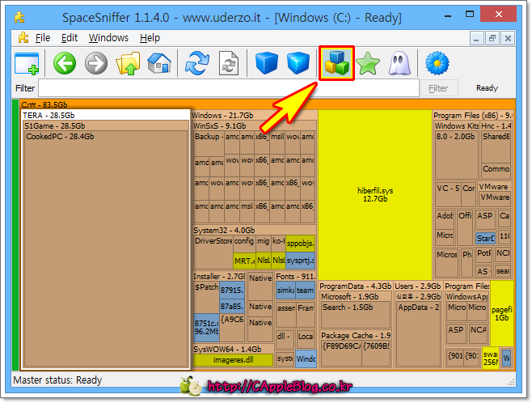Click the glossy blue cube, more detail
Screen dimensions: 532x403
298,63
